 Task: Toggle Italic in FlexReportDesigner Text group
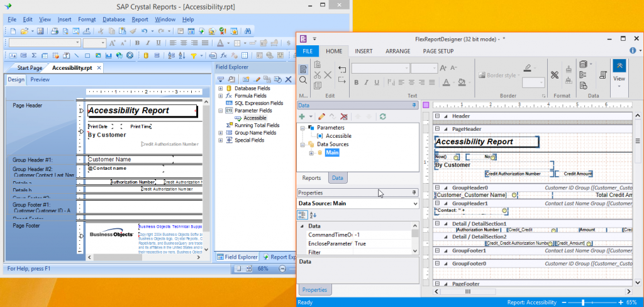tap(367, 82)
